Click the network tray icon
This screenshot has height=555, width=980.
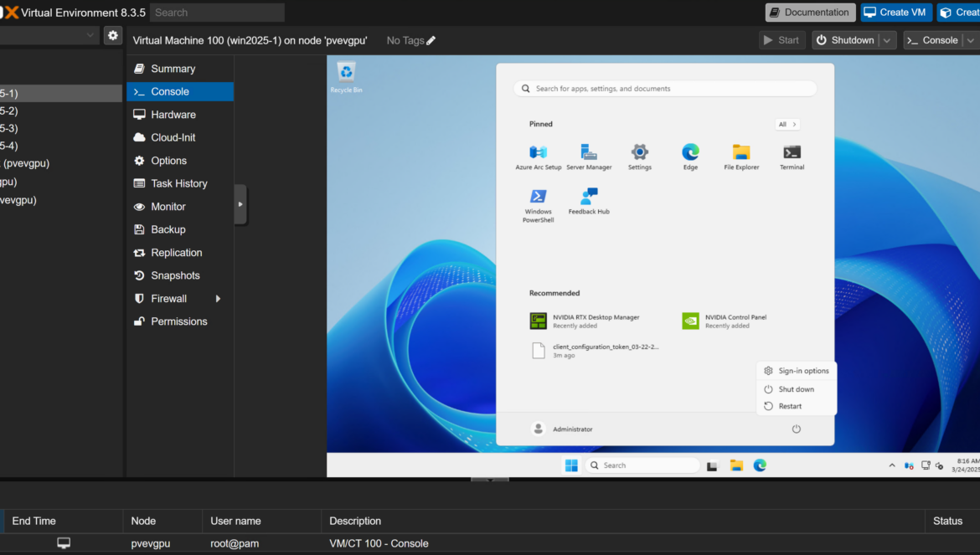pyautogui.click(x=926, y=465)
